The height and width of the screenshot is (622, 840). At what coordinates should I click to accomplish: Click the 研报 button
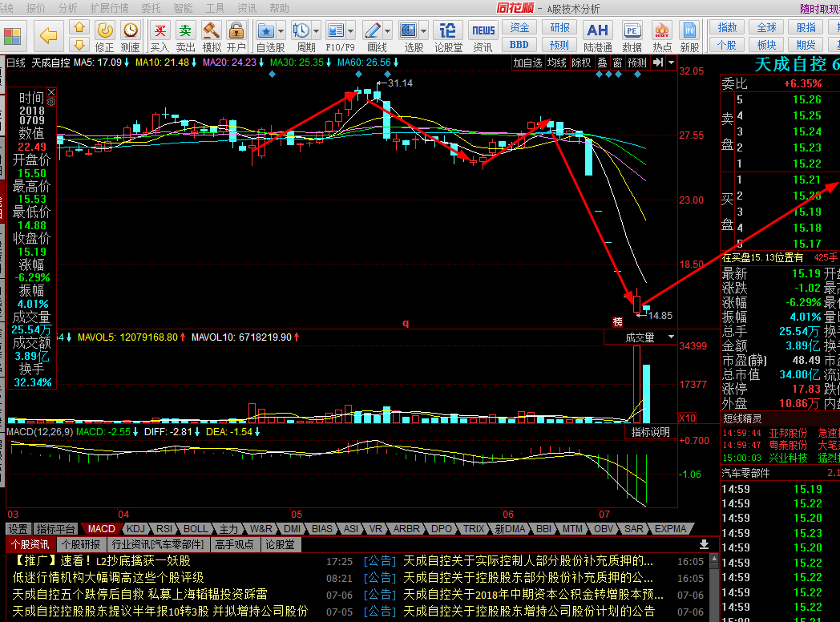(559, 27)
